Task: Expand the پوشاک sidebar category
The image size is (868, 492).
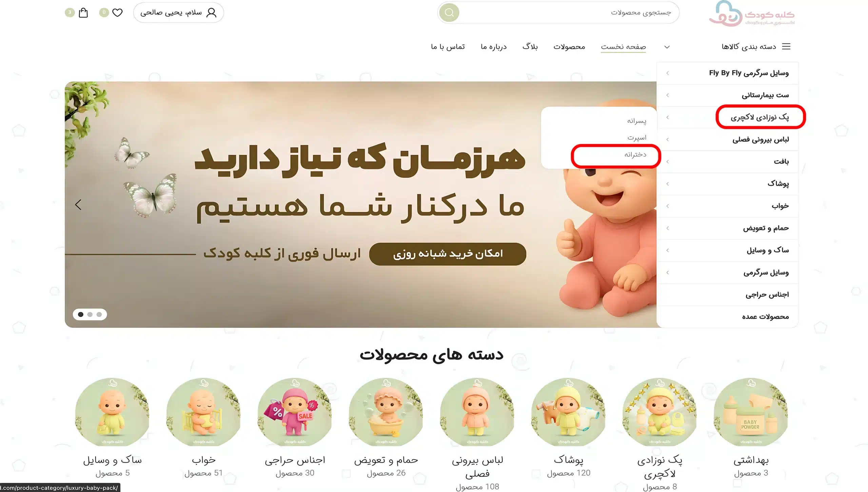Action: (x=728, y=184)
